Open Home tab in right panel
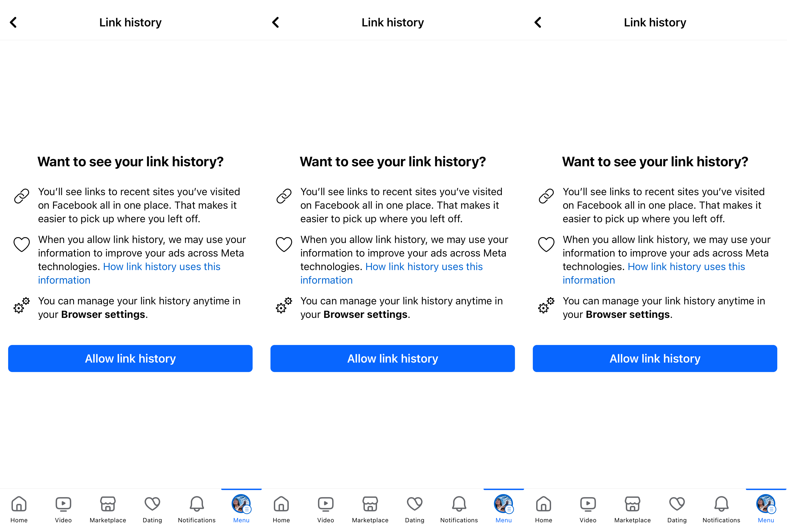 click(x=544, y=509)
